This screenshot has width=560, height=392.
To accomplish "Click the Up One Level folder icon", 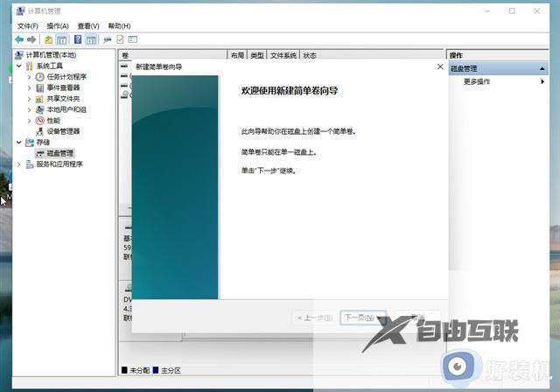I will tap(49, 39).
